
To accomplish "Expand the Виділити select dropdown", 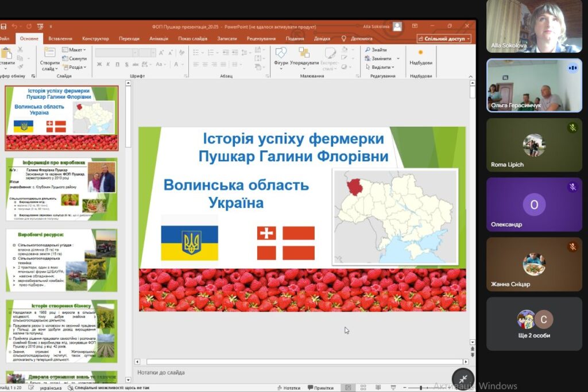I will click(x=380, y=67).
